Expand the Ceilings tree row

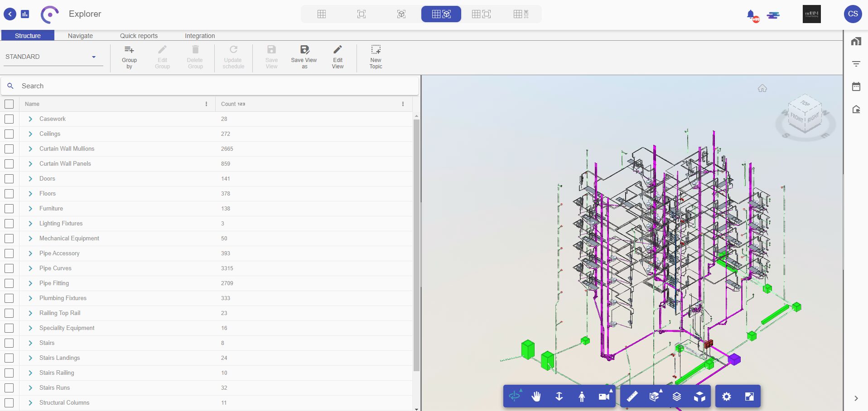point(30,134)
